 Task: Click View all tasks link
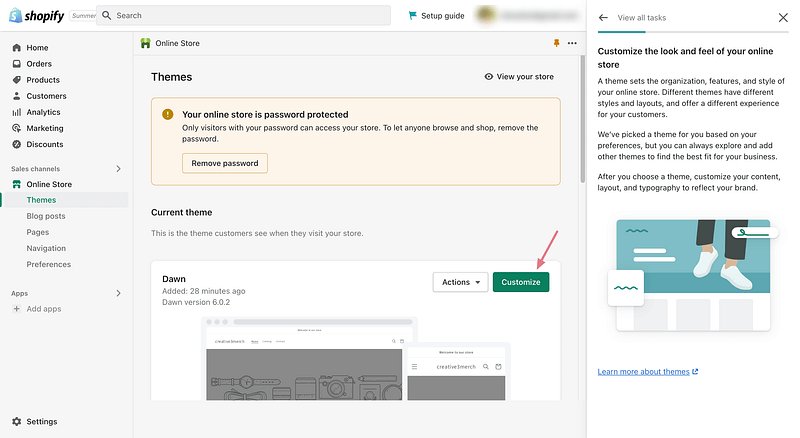coord(641,18)
